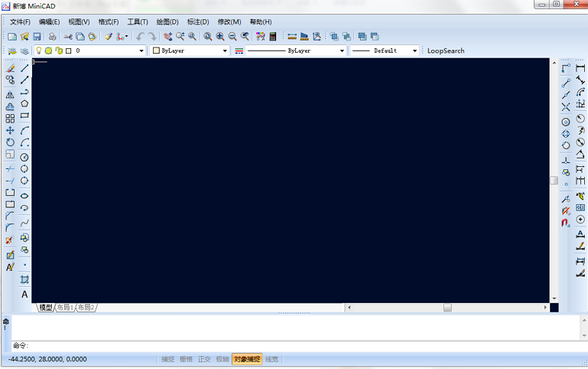Image resolution: width=588 pixels, height=369 pixels.
Task: Click the Print icon in toolbar
Action: [53, 37]
